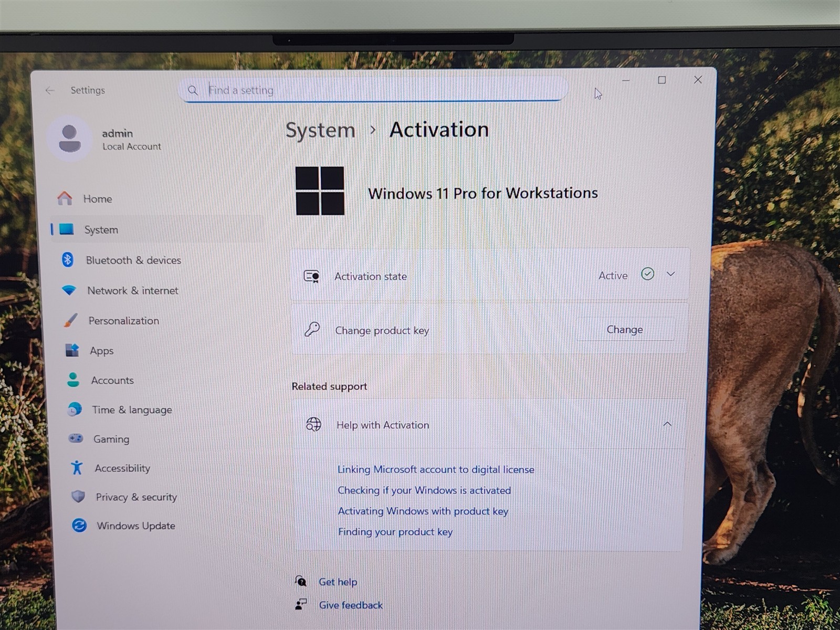The width and height of the screenshot is (840, 630).
Task: Click the Change product key button
Action: (625, 329)
